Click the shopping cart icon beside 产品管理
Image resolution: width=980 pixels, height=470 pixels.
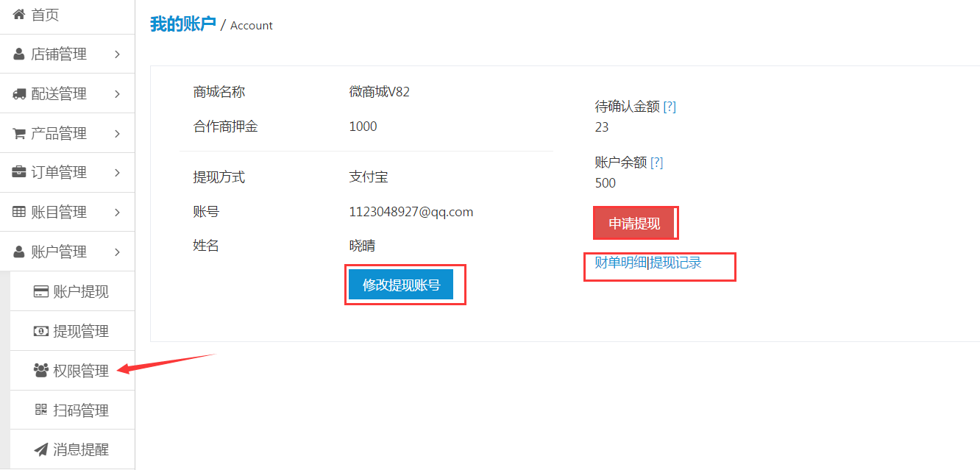[x=19, y=133]
